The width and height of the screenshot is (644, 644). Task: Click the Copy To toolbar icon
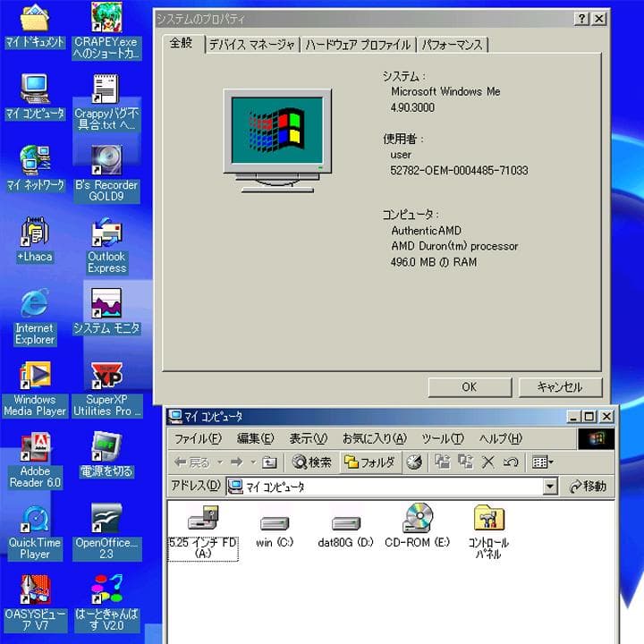(x=465, y=462)
